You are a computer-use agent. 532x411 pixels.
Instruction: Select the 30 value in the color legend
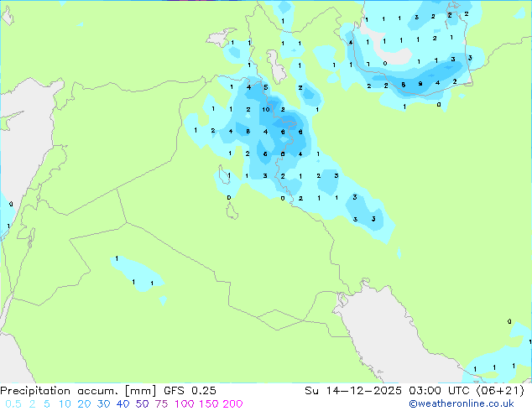[x=103, y=404]
